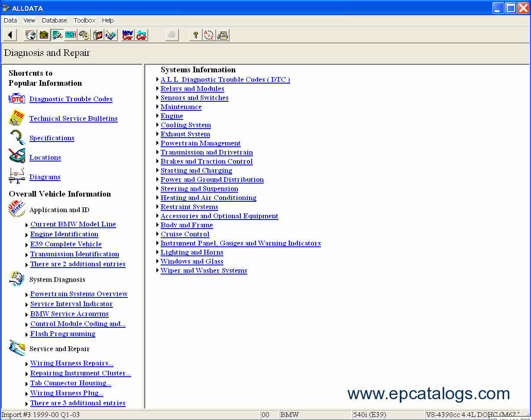
Task: Click the icon beside Service and Repair
Action: [x=17, y=348]
